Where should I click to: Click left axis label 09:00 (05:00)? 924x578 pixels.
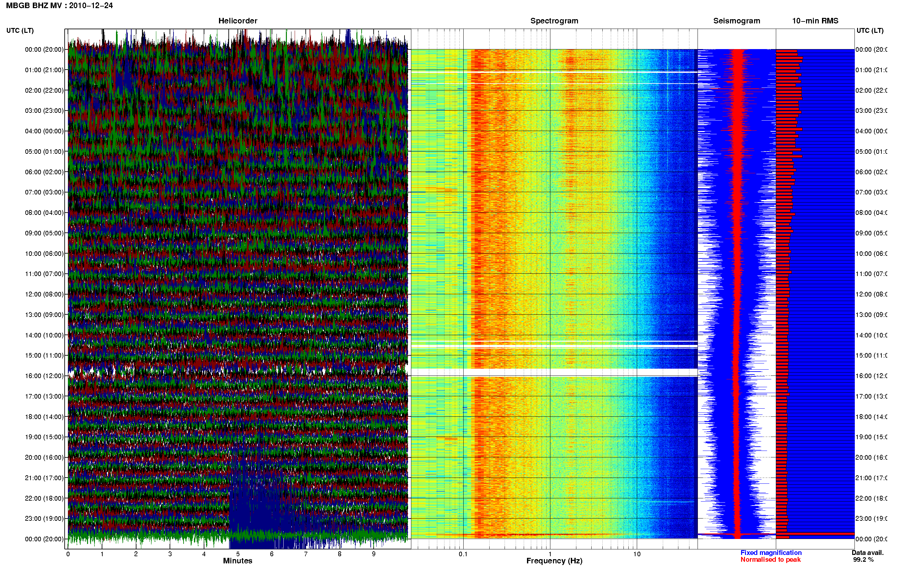[44, 233]
